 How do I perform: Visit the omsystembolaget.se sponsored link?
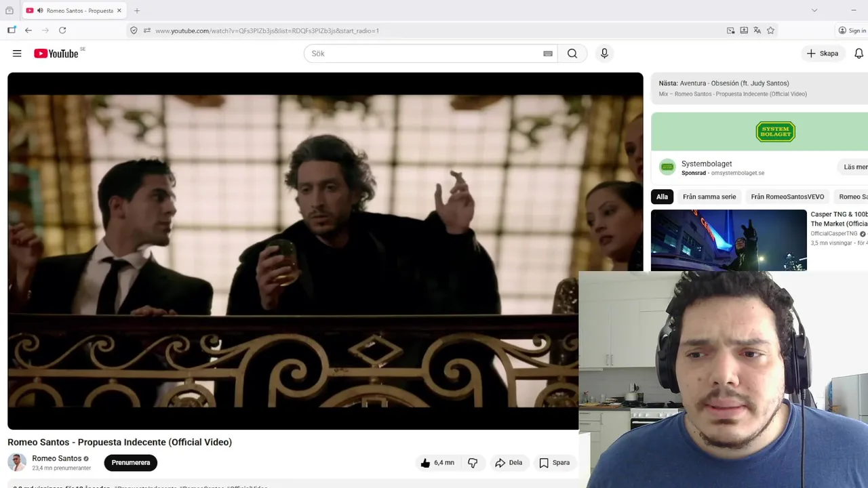(737, 173)
